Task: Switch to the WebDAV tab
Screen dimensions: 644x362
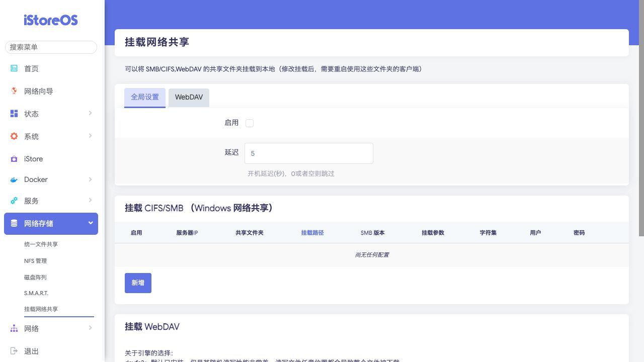Action: [x=189, y=98]
